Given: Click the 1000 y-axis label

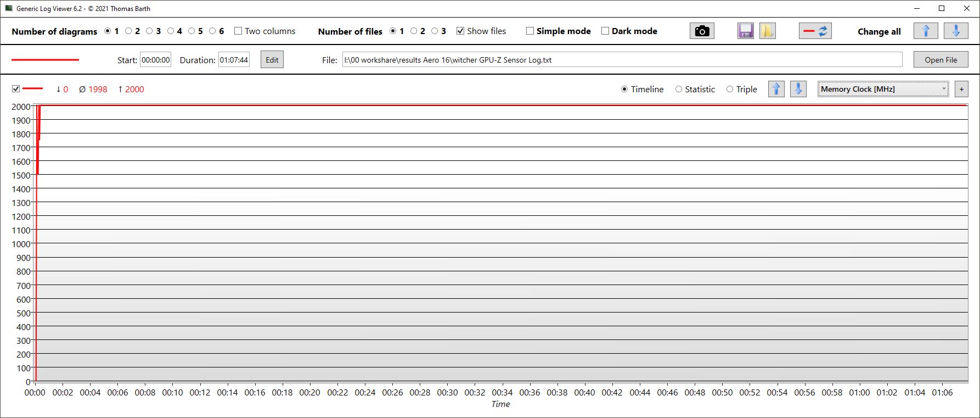Looking at the screenshot, I should pyautogui.click(x=21, y=244).
